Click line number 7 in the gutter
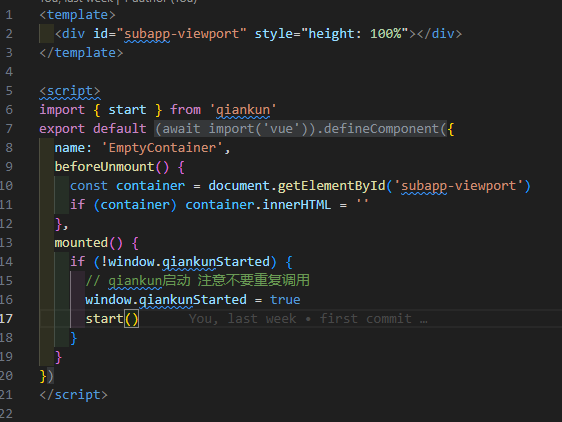Screen dimensions: 562x422 (x=9, y=129)
